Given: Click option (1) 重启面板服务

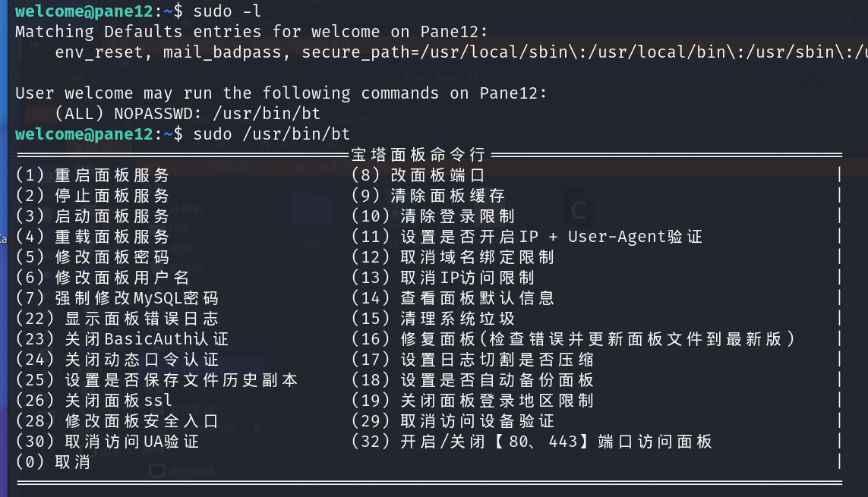Looking at the screenshot, I should [x=92, y=175].
